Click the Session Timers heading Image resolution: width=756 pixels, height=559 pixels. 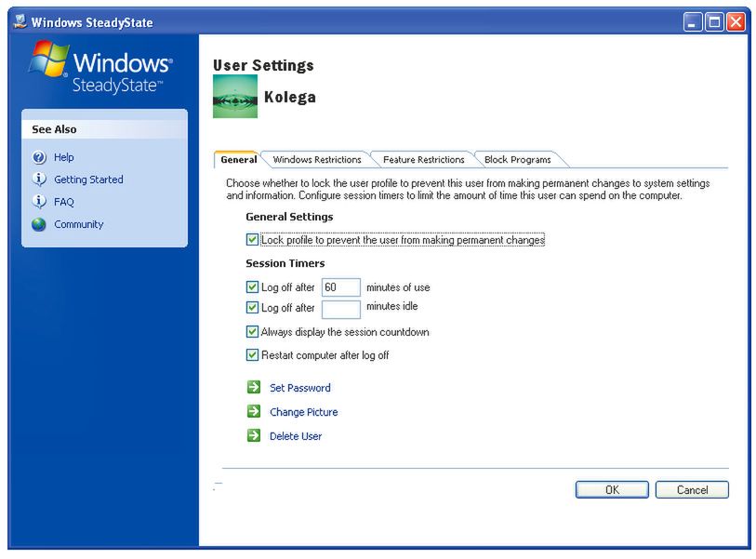(285, 263)
